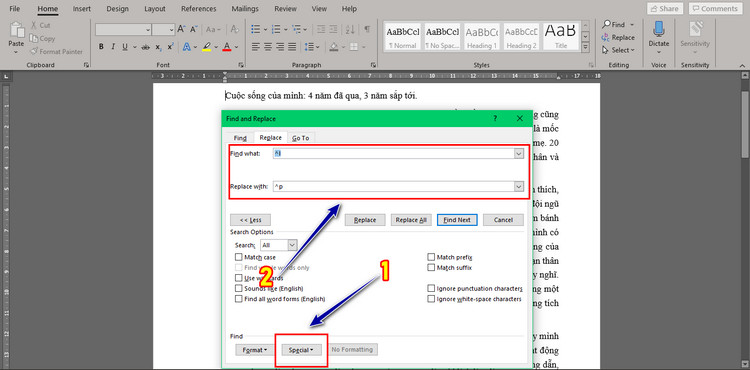
Task: Click the Text Effects blue A icon
Action: pos(187,47)
